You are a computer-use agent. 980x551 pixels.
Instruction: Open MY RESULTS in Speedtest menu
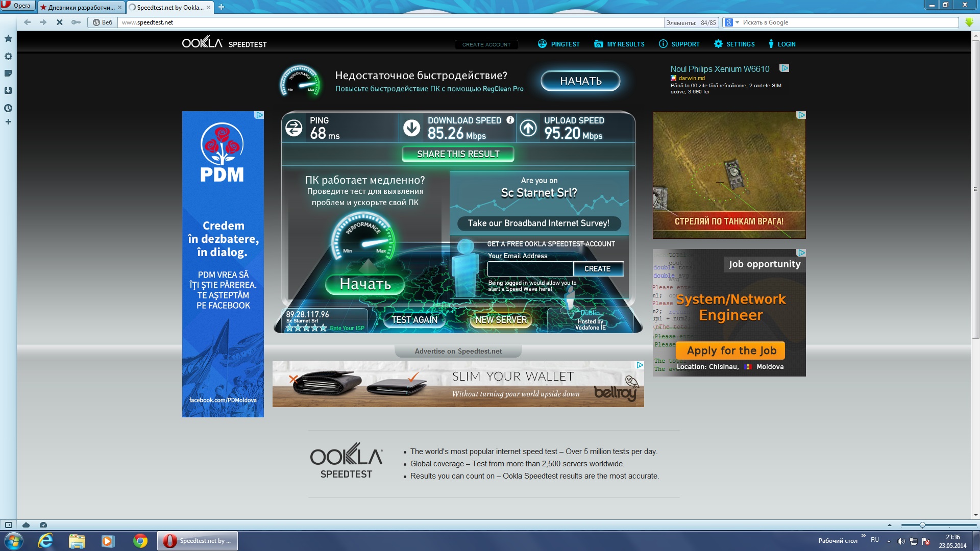tap(619, 44)
